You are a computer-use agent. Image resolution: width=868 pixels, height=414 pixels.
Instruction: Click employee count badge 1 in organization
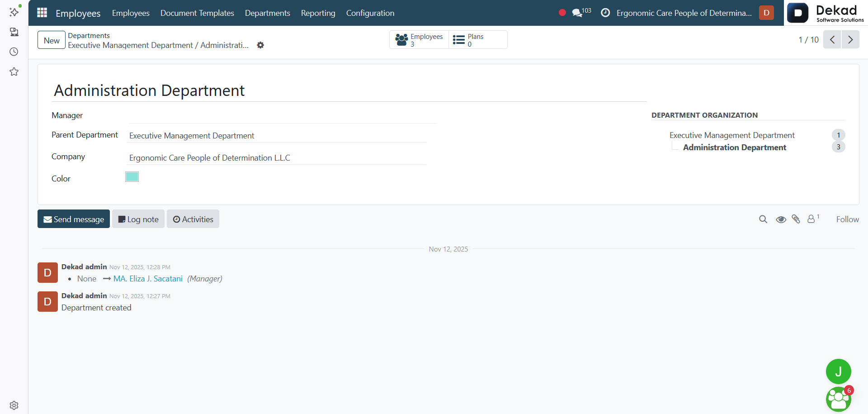click(838, 135)
